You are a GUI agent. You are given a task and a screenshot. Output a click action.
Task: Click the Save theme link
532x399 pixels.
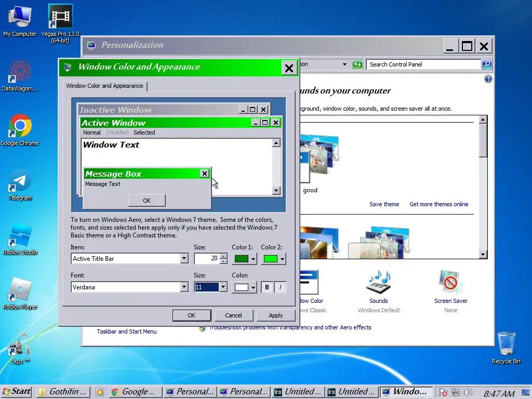[x=384, y=204]
